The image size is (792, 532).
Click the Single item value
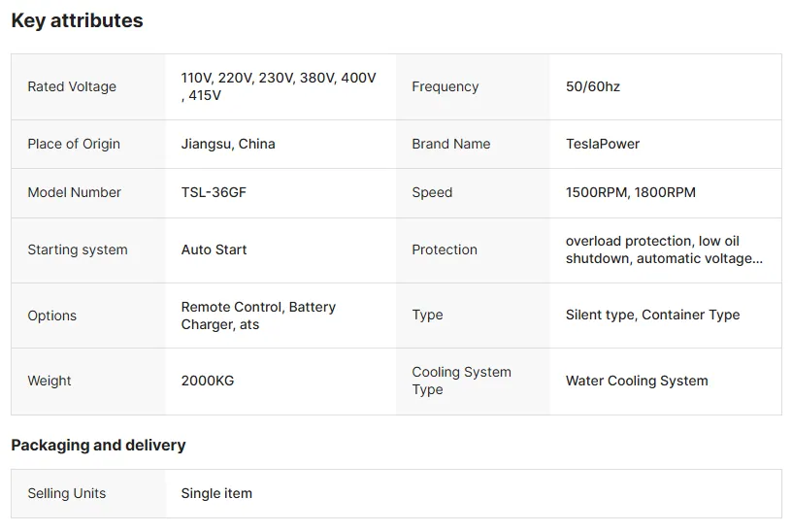pyautogui.click(x=216, y=493)
